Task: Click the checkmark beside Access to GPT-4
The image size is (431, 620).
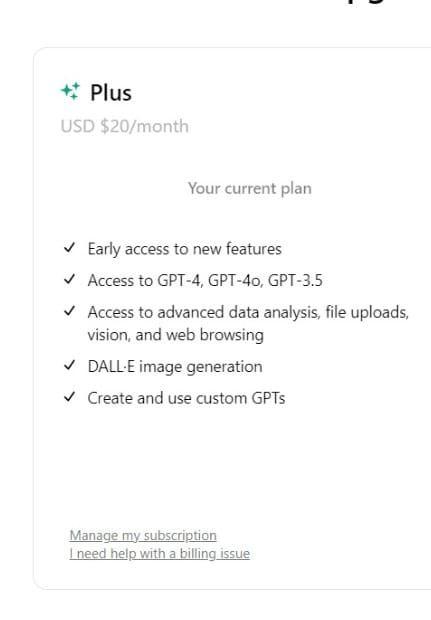Action: tap(69, 280)
